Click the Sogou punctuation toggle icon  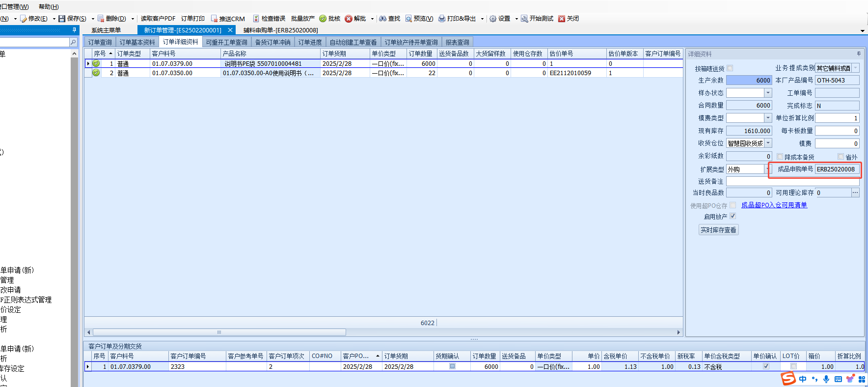click(815, 379)
